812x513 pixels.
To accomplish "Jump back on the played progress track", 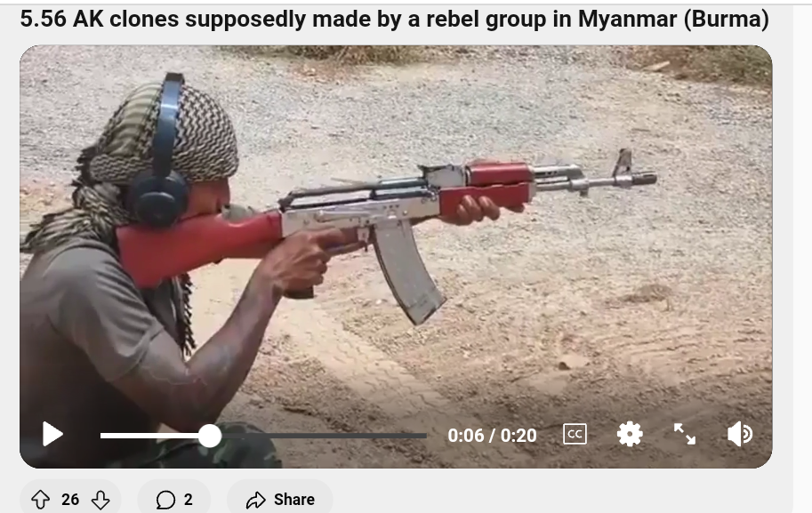I will [149, 436].
